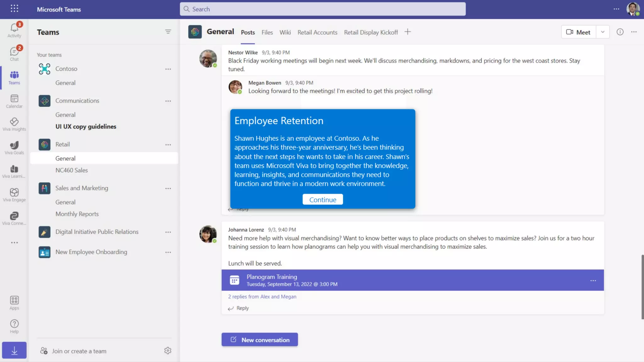Switch to the Files tab
This screenshot has width=644, height=362.
tap(267, 32)
